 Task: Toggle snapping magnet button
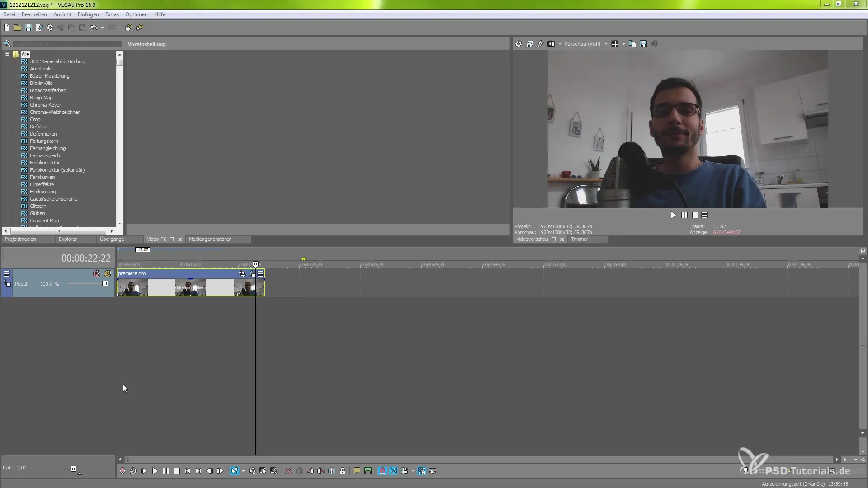382,471
